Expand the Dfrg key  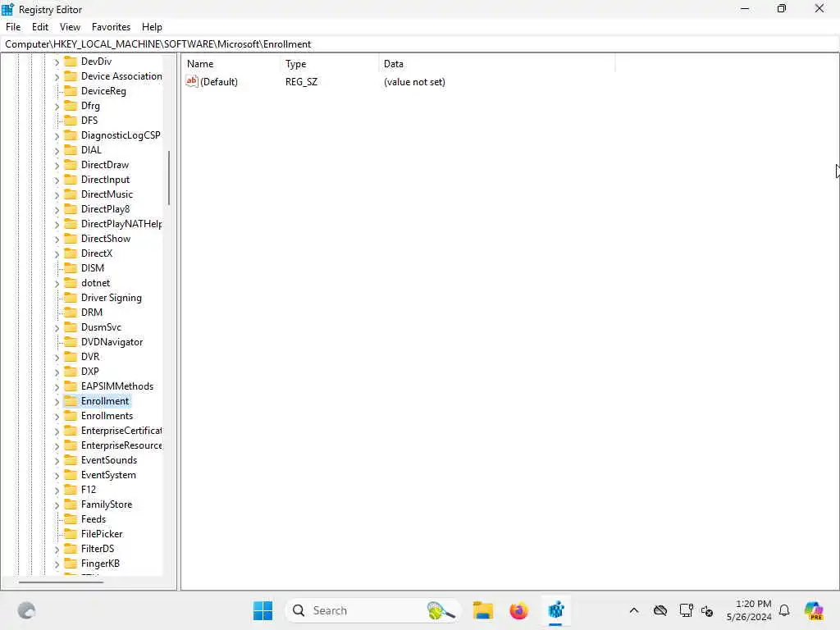[57, 106]
